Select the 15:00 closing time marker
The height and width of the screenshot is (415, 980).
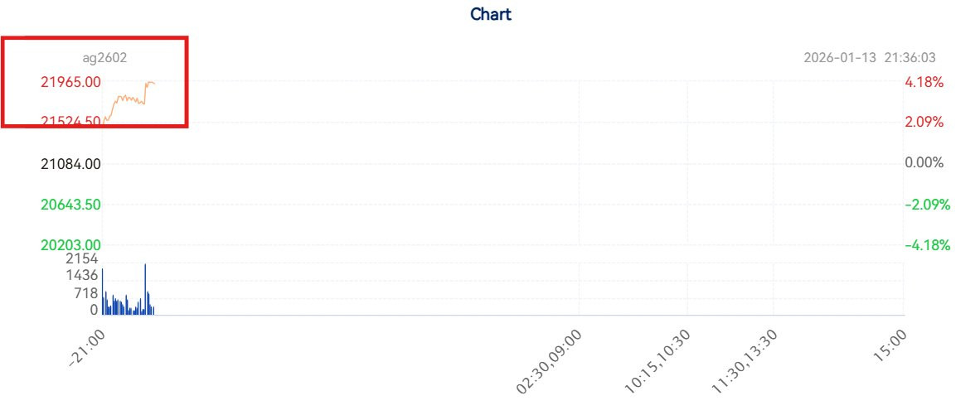coord(890,345)
